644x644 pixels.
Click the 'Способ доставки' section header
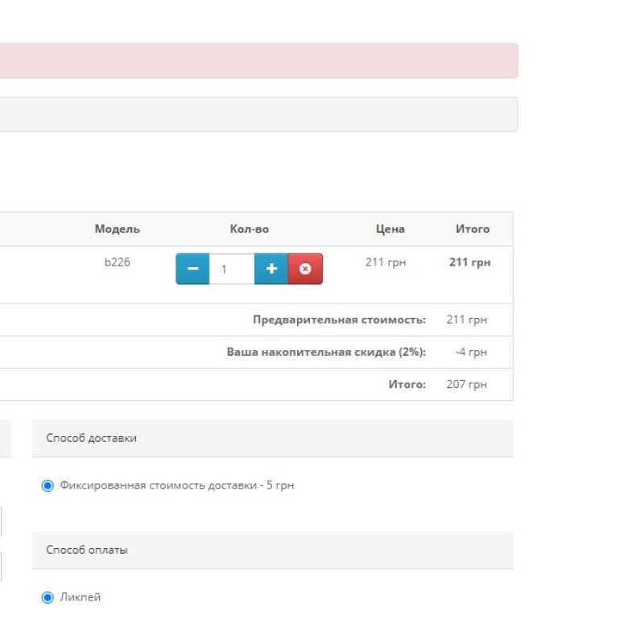pos(92,438)
